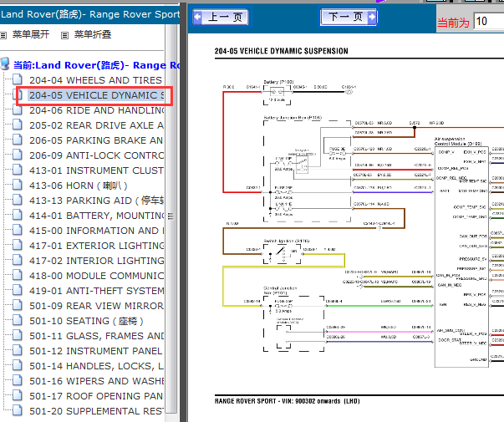
Task: Click document icon next to 413-01 INSTRUMENT
Action: (18, 170)
